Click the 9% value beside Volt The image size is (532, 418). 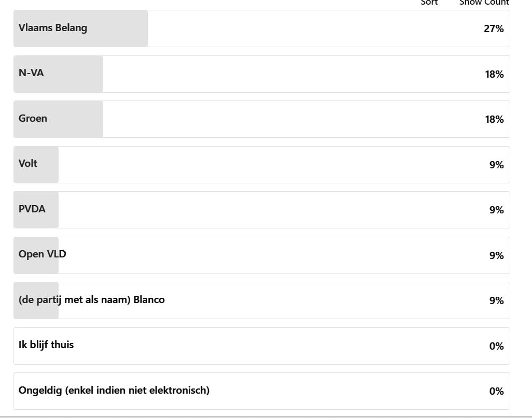click(496, 165)
